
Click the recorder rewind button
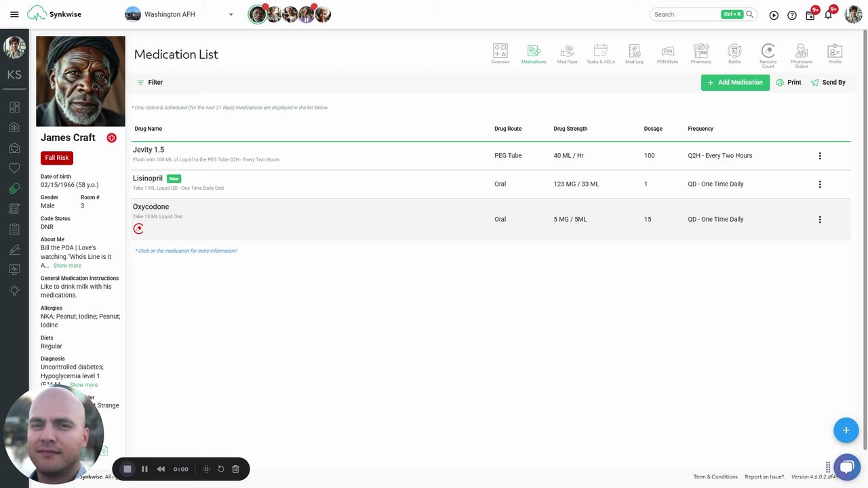(161, 469)
